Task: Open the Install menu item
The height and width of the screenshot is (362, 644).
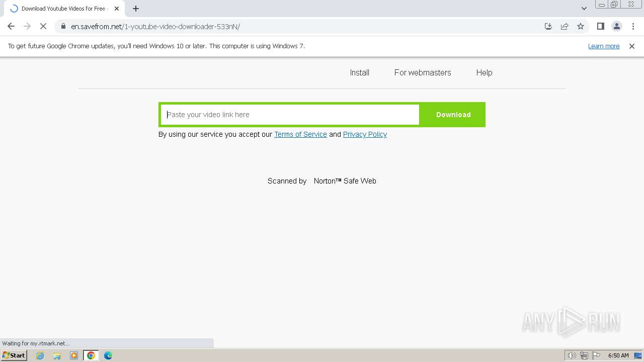Action: pos(360,72)
